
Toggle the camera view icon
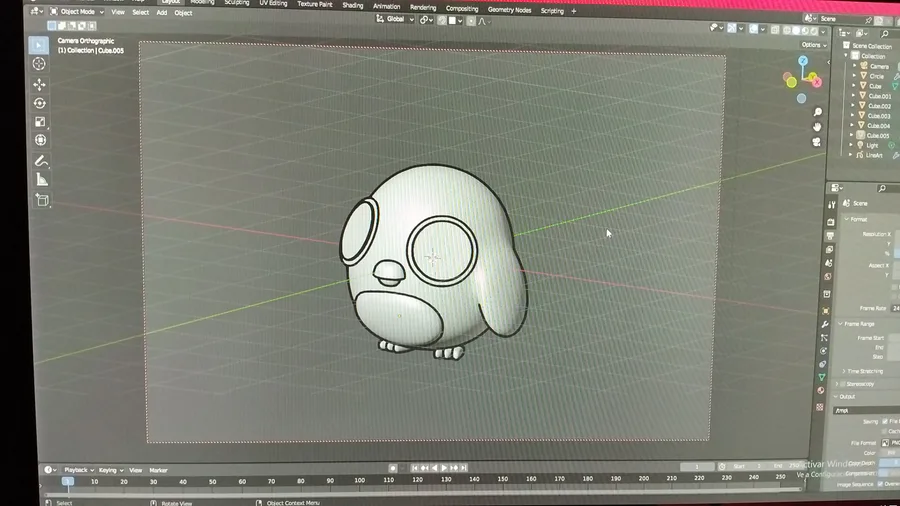click(816, 142)
